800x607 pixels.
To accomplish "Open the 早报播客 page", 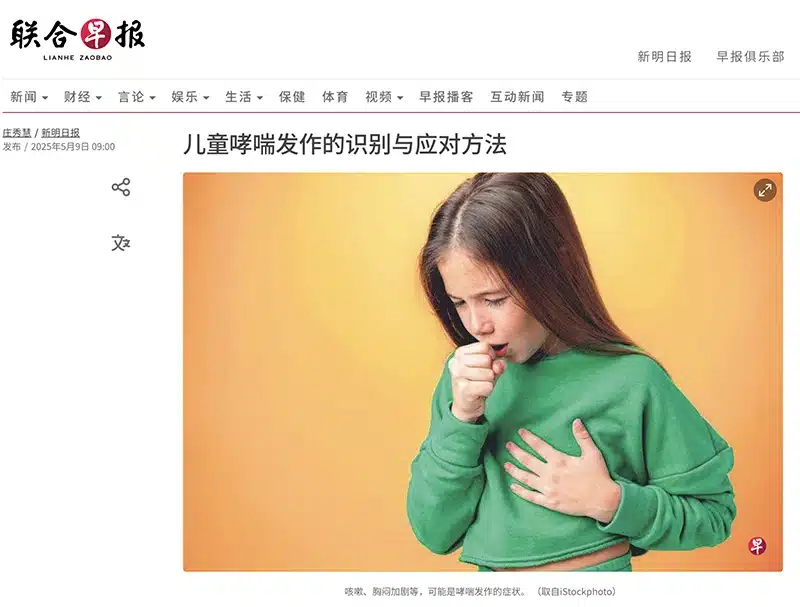I will [446, 97].
